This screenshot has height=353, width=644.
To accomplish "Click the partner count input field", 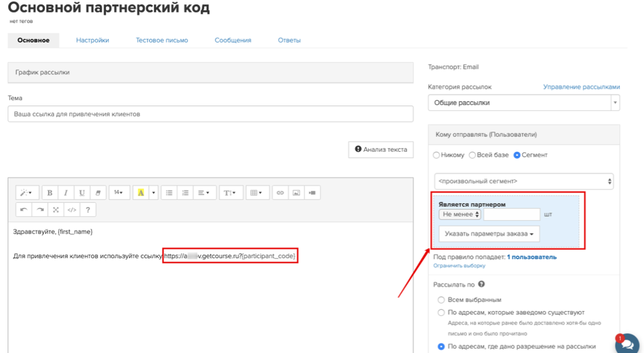I will 511,214.
